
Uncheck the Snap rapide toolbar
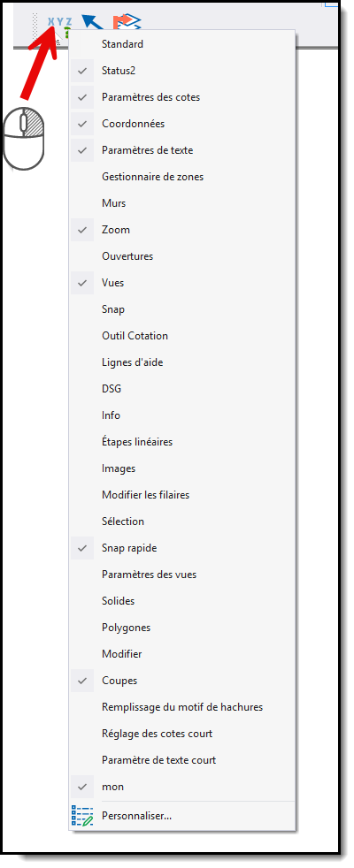(x=183, y=548)
